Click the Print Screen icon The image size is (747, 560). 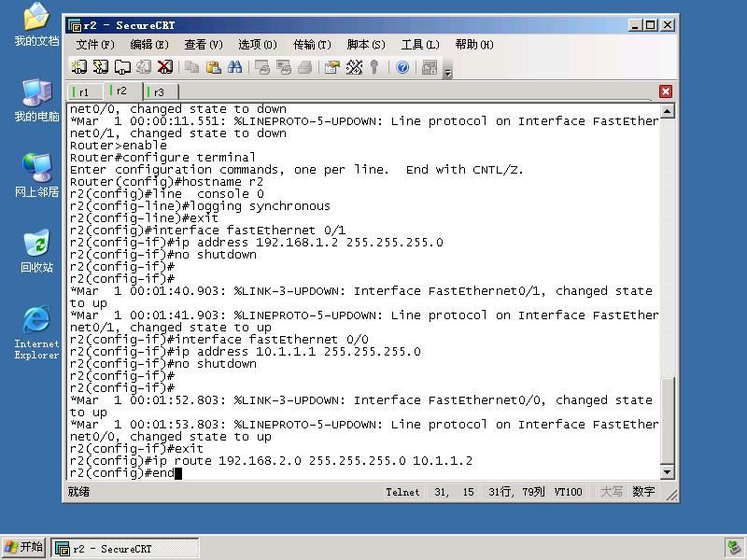tap(262, 67)
